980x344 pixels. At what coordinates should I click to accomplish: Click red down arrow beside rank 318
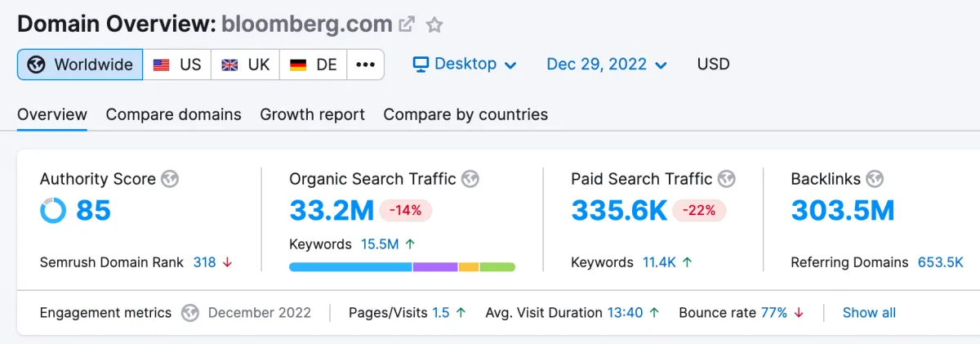[x=228, y=262]
